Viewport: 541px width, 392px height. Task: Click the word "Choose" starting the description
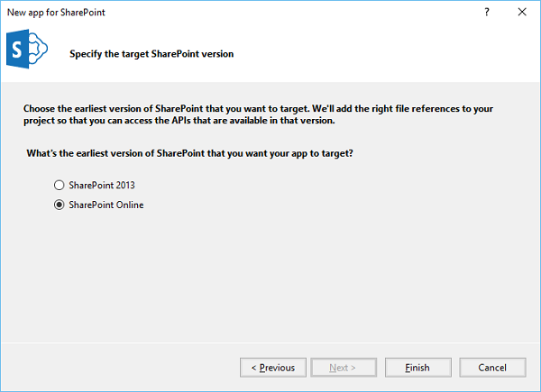[42, 108]
